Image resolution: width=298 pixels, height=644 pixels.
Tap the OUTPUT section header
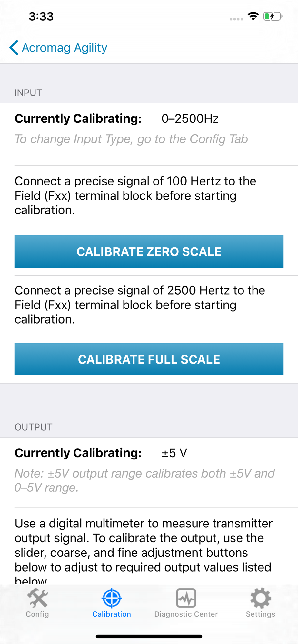pyautogui.click(x=34, y=427)
